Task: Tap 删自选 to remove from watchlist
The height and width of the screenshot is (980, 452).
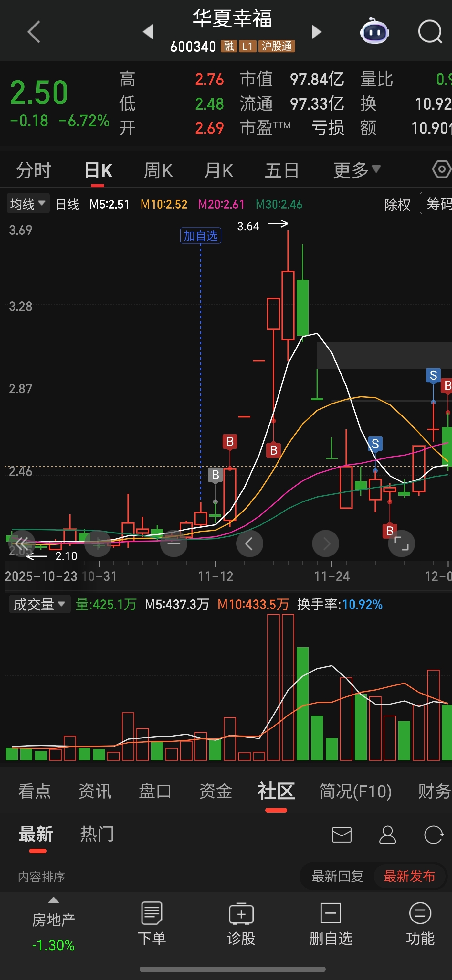Action: [x=331, y=923]
